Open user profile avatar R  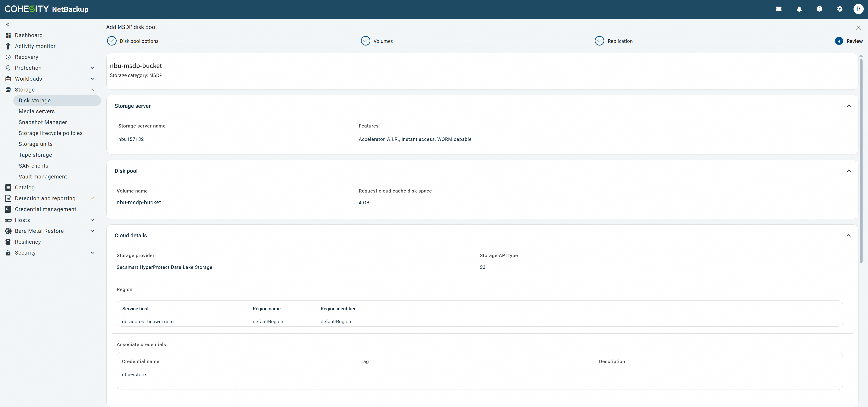[x=858, y=9]
